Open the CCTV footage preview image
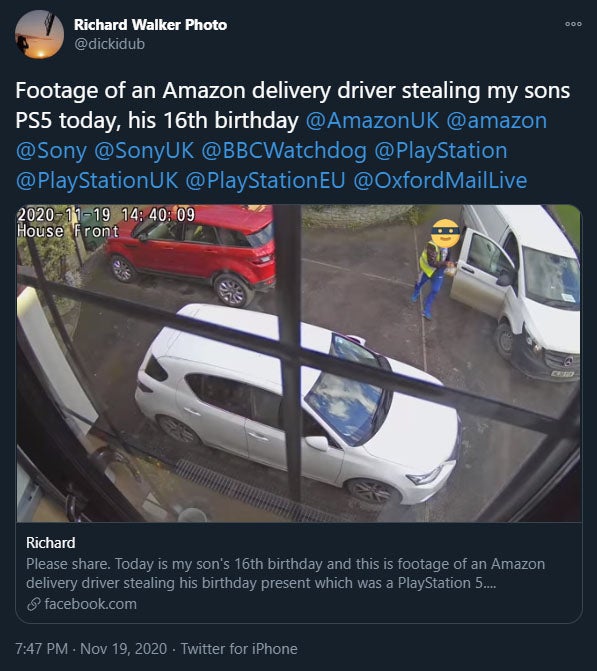 [x=299, y=363]
